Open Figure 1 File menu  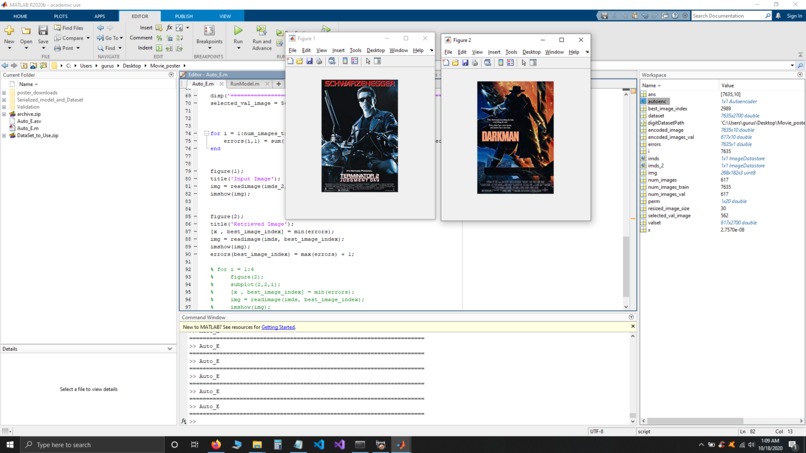pyautogui.click(x=292, y=50)
